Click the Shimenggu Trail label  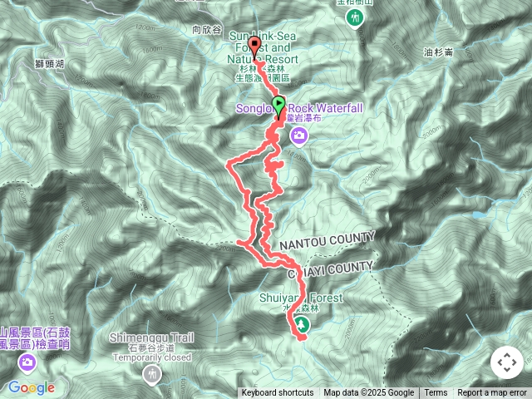[x=151, y=338]
